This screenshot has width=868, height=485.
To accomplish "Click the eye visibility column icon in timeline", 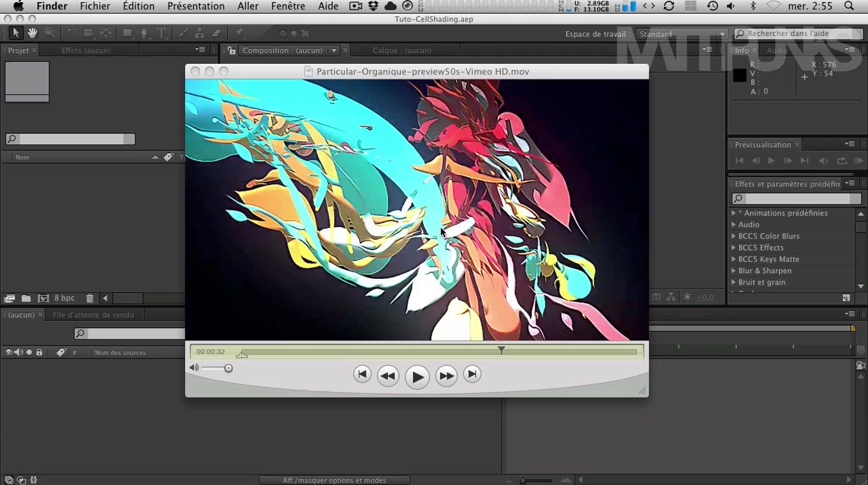I will (x=9, y=352).
